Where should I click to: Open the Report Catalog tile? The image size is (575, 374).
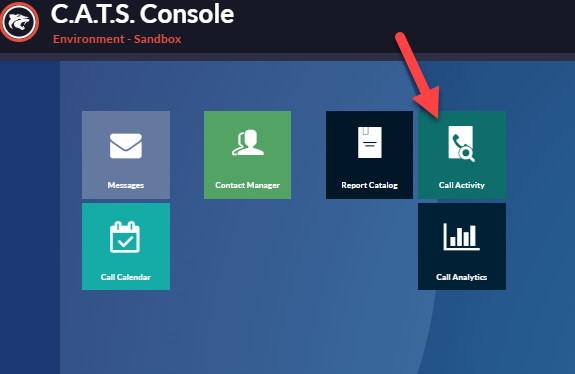(x=369, y=155)
